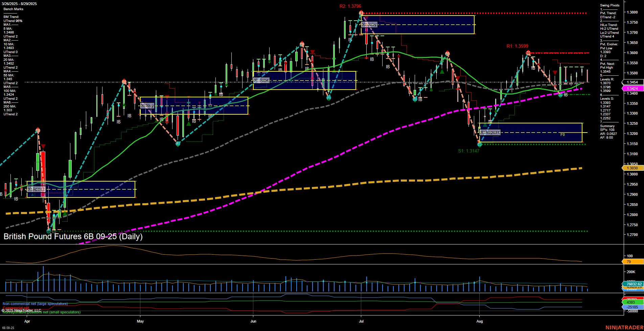Click the blue -25185 COT value marker
The height and width of the screenshot is (331, 644).
coord(632,307)
